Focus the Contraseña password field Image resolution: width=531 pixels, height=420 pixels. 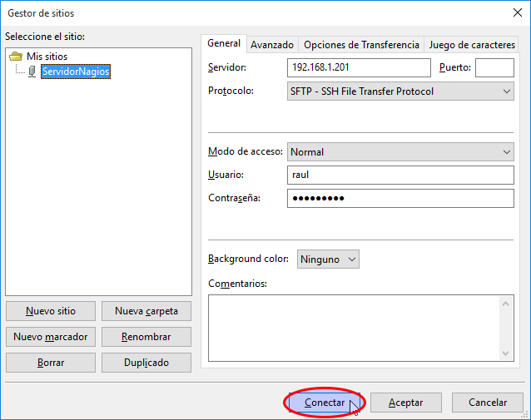[x=400, y=198]
